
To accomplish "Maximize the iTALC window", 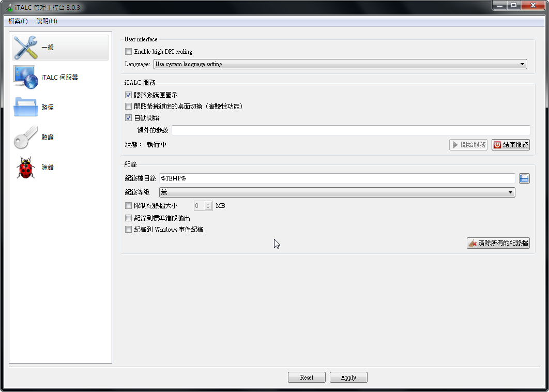I will tap(514, 5).
